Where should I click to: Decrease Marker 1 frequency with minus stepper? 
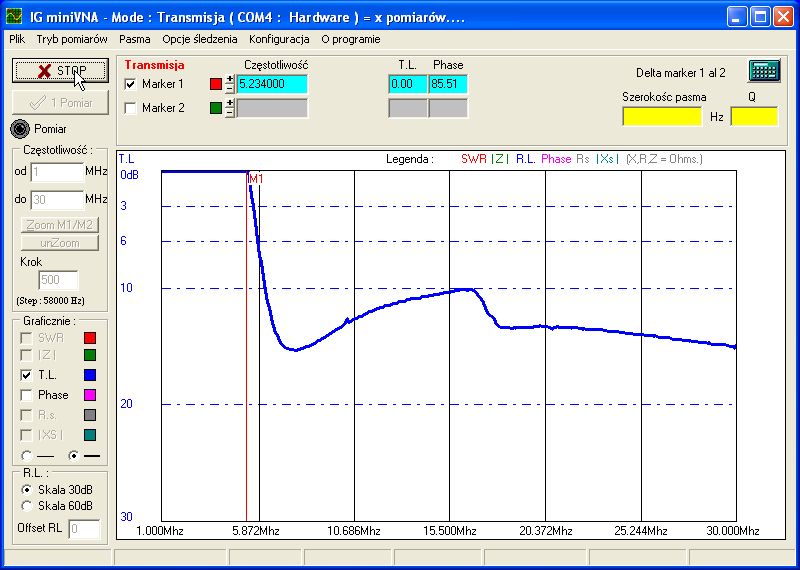tap(230, 89)
